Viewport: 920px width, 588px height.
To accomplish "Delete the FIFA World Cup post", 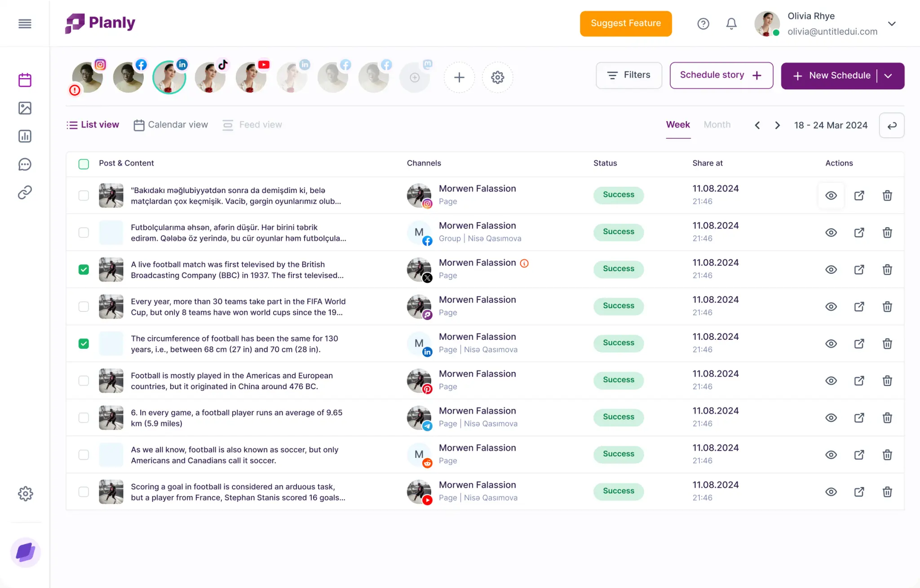I will click(x=887, y=307).
